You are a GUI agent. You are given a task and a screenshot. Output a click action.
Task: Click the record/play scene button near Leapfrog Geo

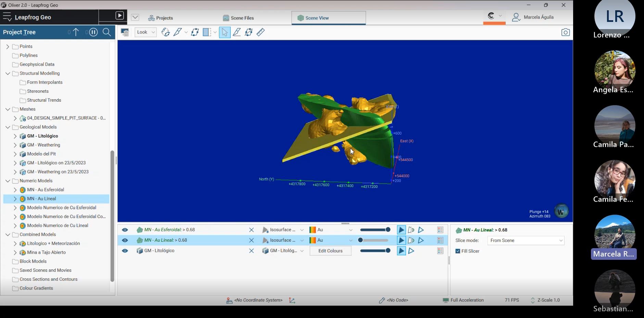(119, 15)
